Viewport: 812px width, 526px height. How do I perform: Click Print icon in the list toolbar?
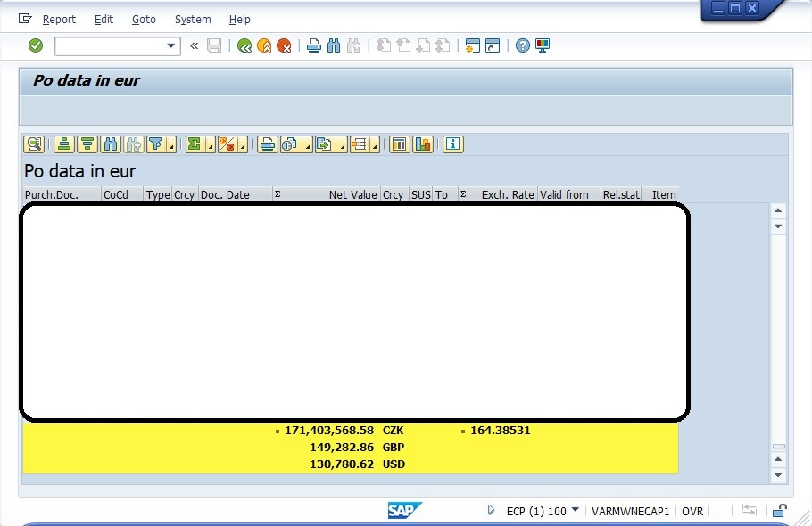(x=268, y=144)
